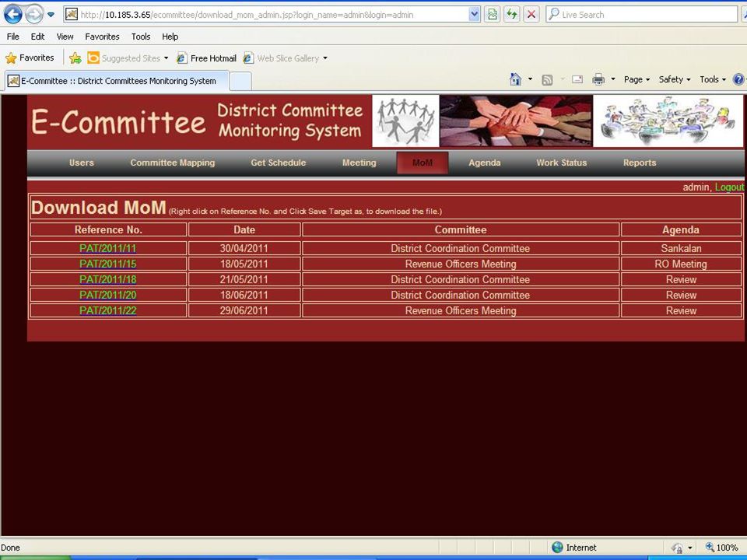This screenshot has height=560, width=747.
Task: Expand the Home button dropdown arrow
Action: (x=530, y=79)
